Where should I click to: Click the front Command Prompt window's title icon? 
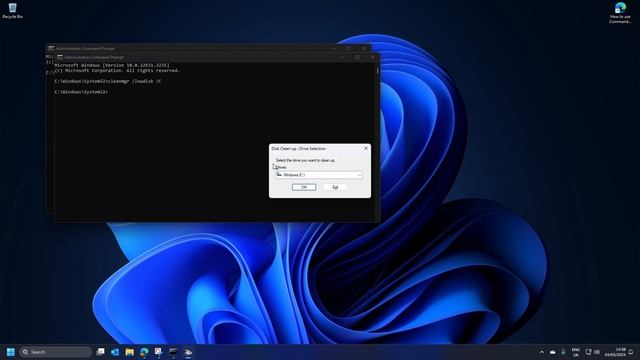tap(60, 57)
